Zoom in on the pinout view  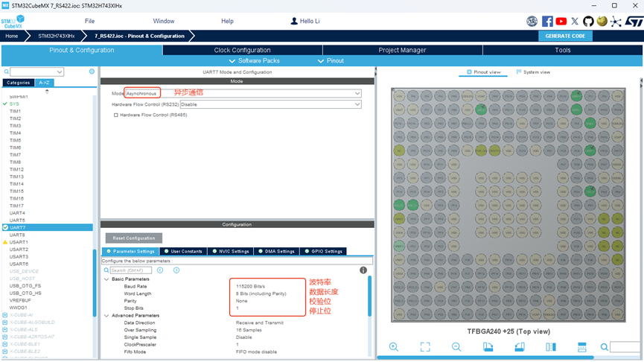point(393,347)
